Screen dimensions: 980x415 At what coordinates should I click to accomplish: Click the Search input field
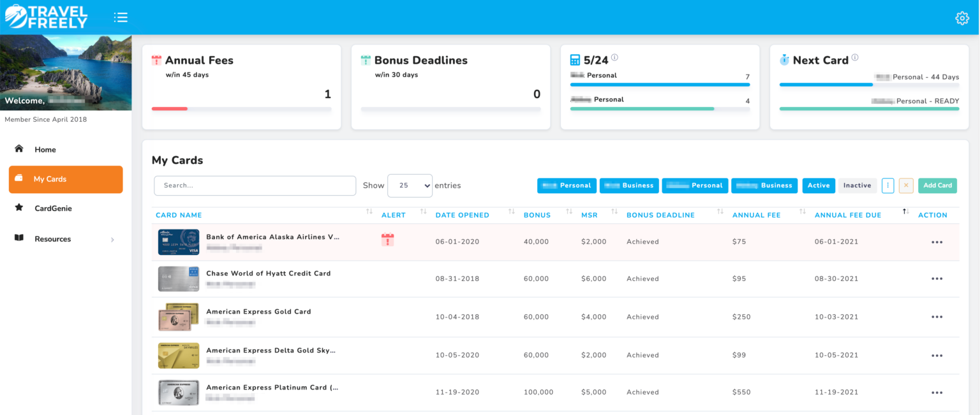(255, 186)
